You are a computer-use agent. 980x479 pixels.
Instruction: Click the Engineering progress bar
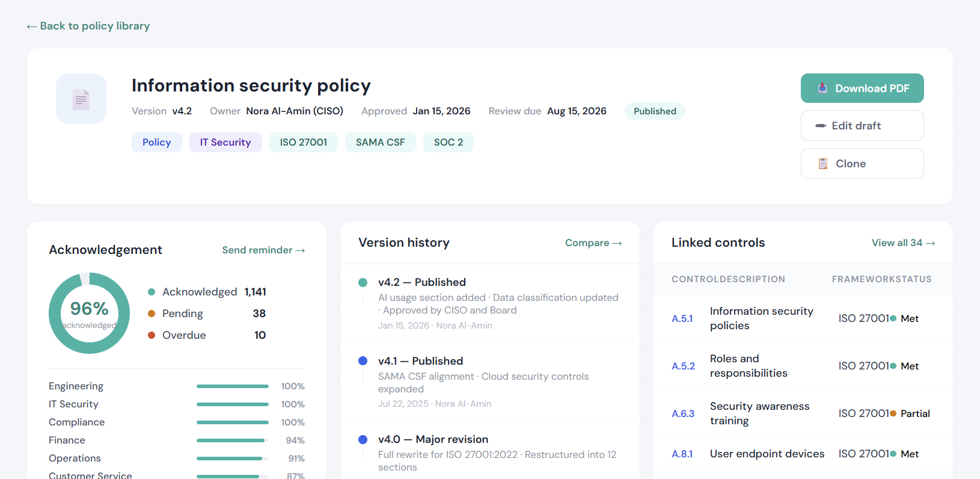tap(233, 386)
